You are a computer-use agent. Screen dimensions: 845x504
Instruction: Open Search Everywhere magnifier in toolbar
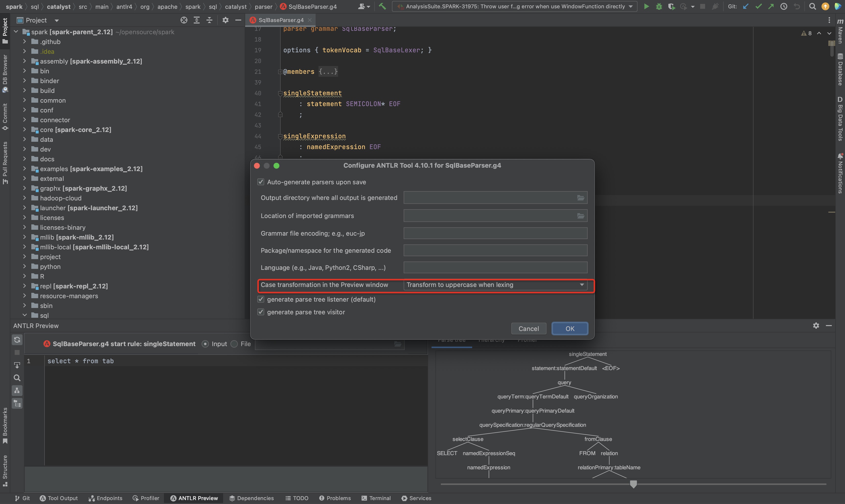click(812, 6)
